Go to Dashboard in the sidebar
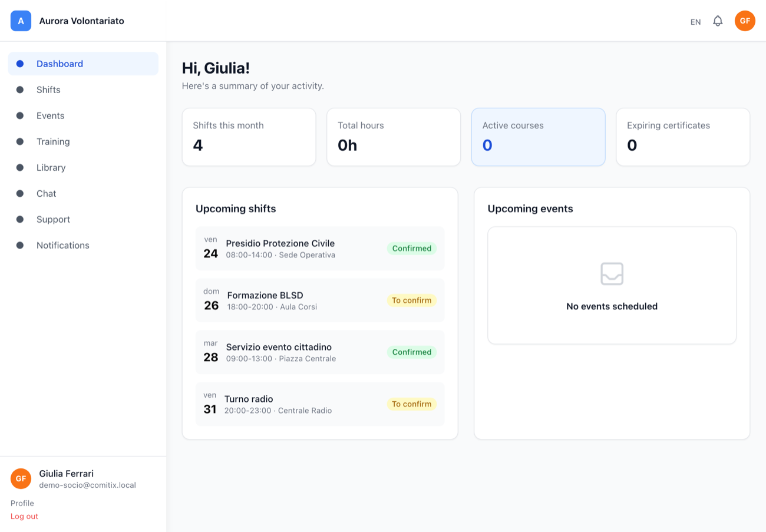 [83, 64]
